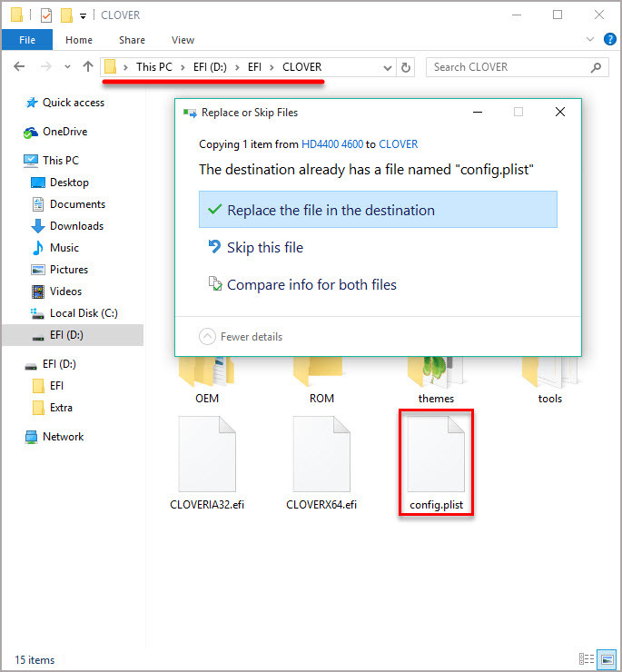Refresh the CLOVER folder view
The height and width of the screenshot is (672, 622).
coord(406,67)
